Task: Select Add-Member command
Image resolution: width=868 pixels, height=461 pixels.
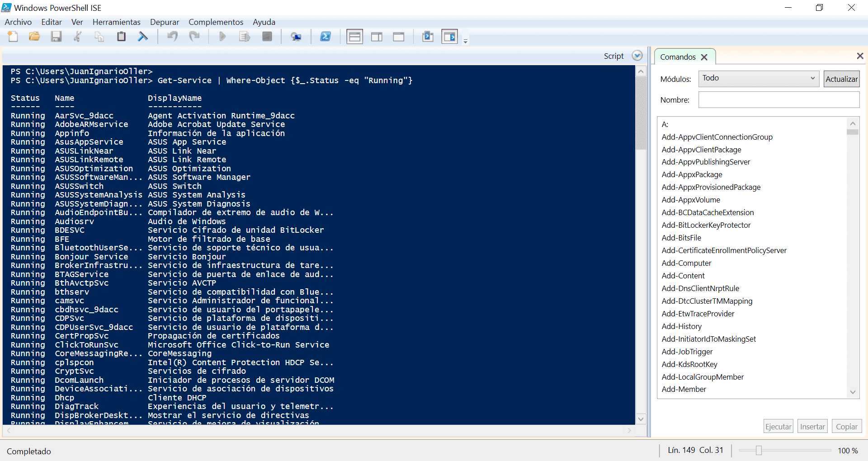Action: click(x=684, y=389)
